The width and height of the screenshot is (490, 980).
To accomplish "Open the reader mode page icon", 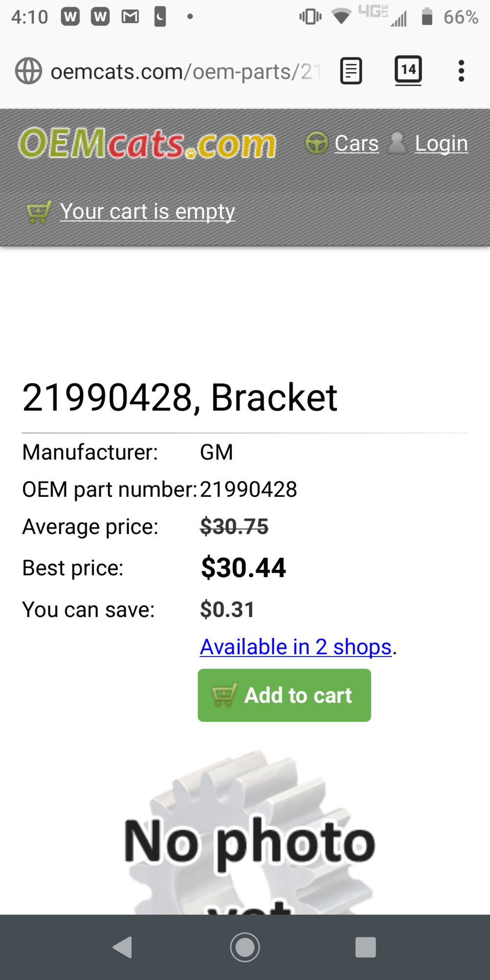I will 351,71.
